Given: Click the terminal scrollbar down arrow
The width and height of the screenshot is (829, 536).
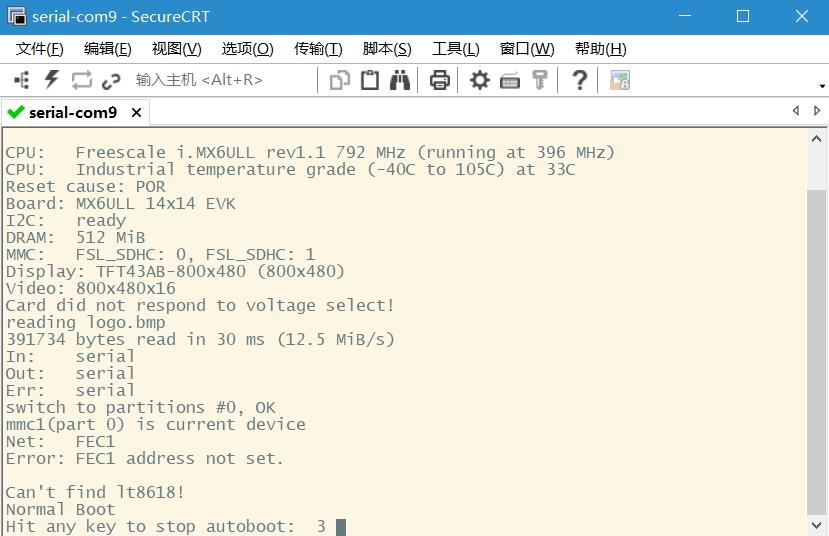Looking at the screenshot, I should (x=816, y=525).
